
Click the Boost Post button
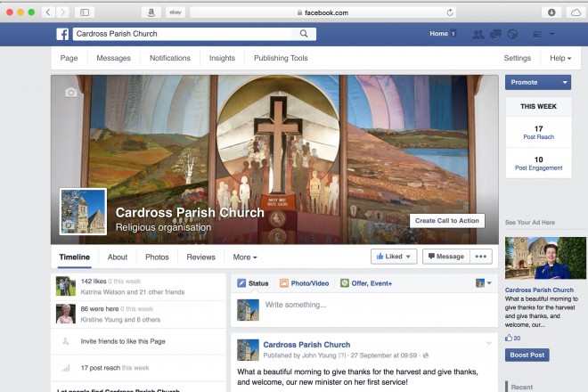click(527, 355)
